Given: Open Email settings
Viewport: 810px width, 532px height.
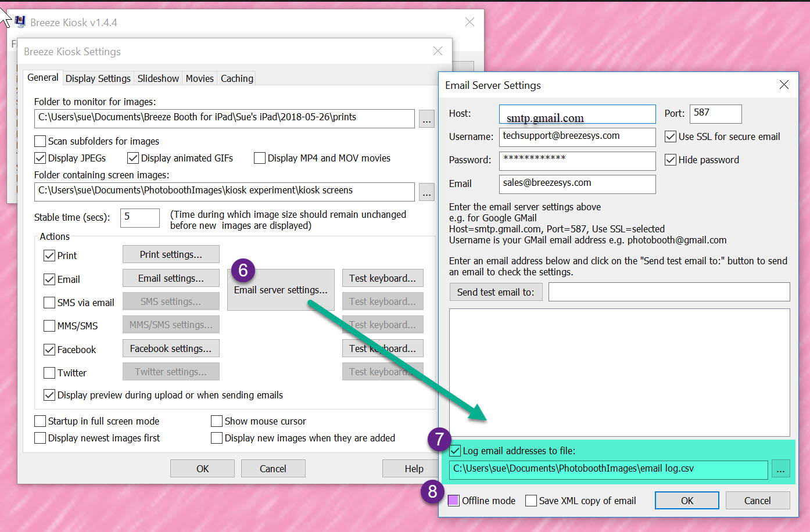Looking at the screenshot, I should click(171, 278).
